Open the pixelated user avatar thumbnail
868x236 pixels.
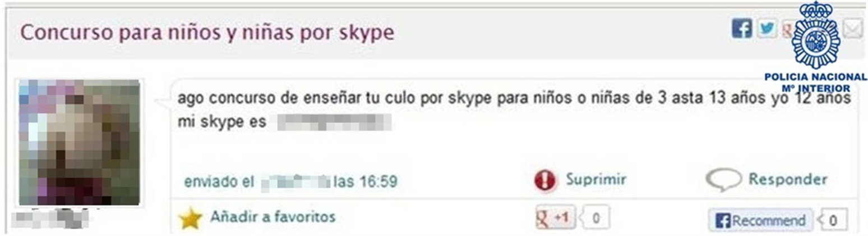79,142
